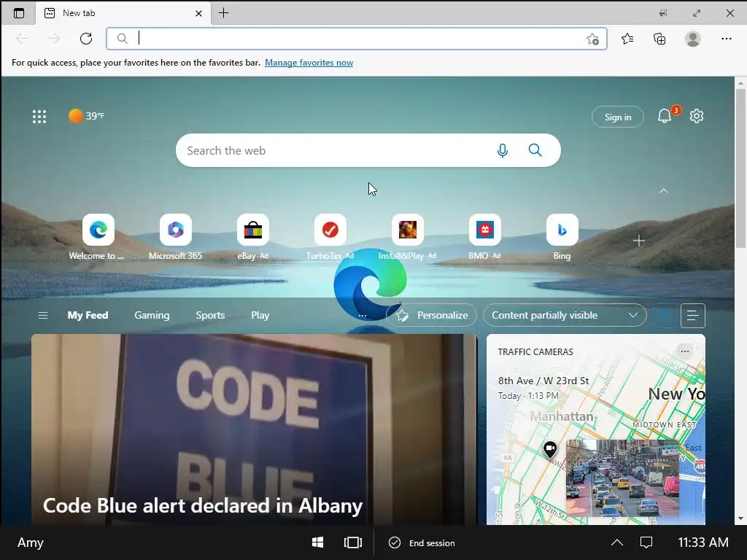Click End session in the taskbar
This screenshot has height=560, width=747.
tap(422, 542)
